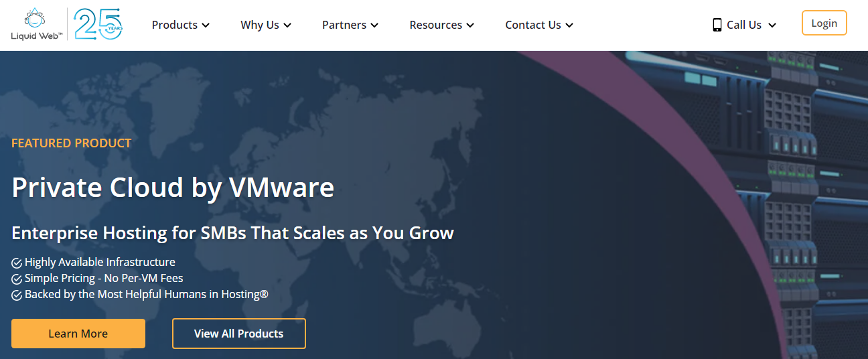Image resolution: width=868 pixels, height=359 pixels.
Task: Open the Products menu
Action: 181,25
